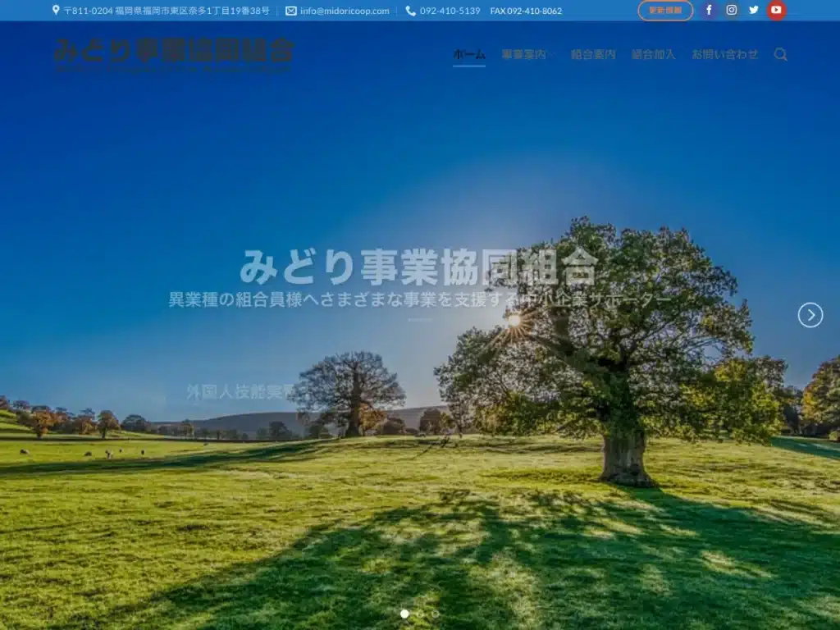
Task: Click the subtitle 異業種の組合員様へ text
Action: point(420,300)
